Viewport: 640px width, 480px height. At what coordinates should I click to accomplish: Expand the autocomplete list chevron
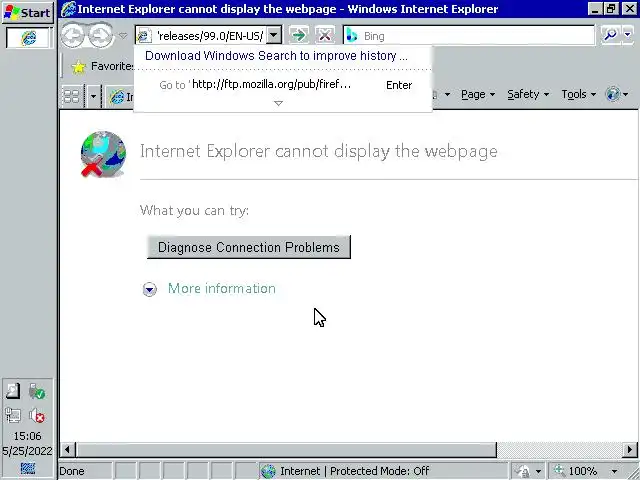[278, 103]
